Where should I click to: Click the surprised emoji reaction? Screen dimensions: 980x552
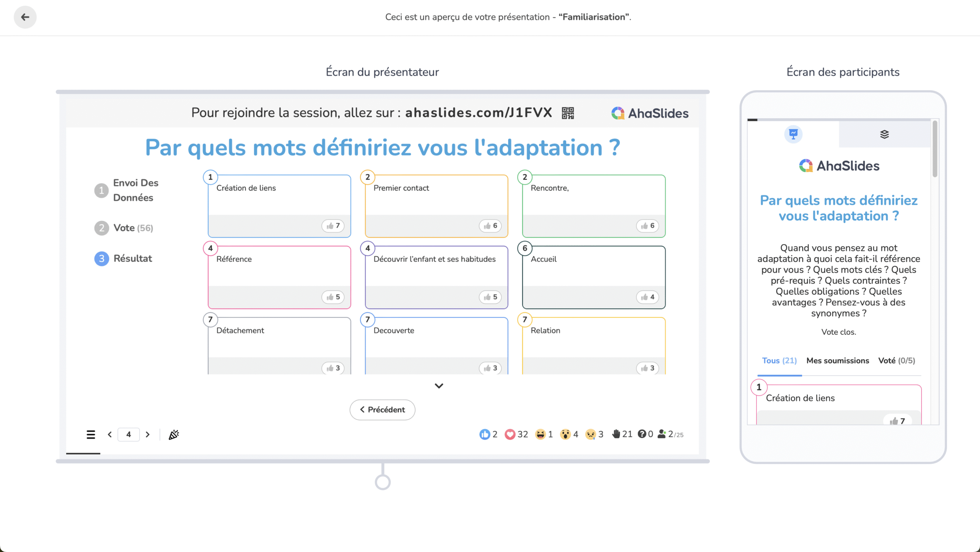click(569, 434)
